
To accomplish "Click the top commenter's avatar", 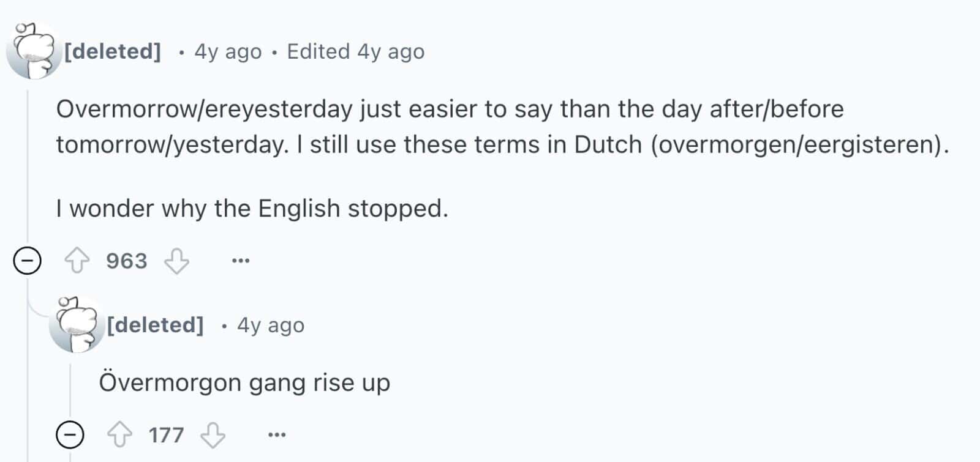I will (x=33, y=51).
